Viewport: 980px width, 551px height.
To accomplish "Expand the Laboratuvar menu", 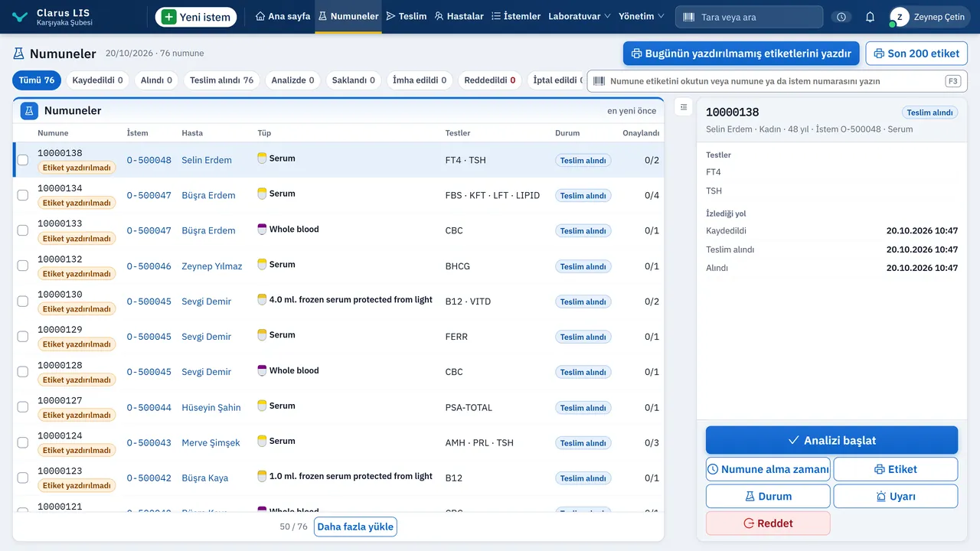I will point(580,16).
